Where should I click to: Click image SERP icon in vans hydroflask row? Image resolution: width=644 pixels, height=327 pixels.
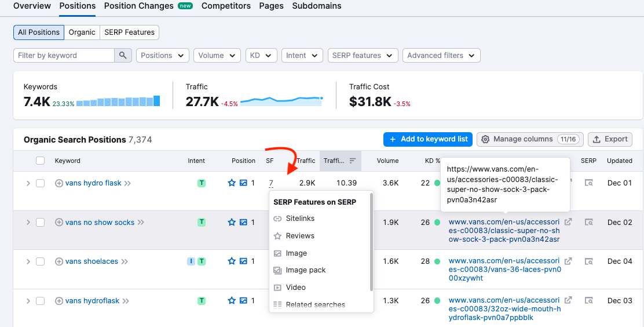pos(243,300)
